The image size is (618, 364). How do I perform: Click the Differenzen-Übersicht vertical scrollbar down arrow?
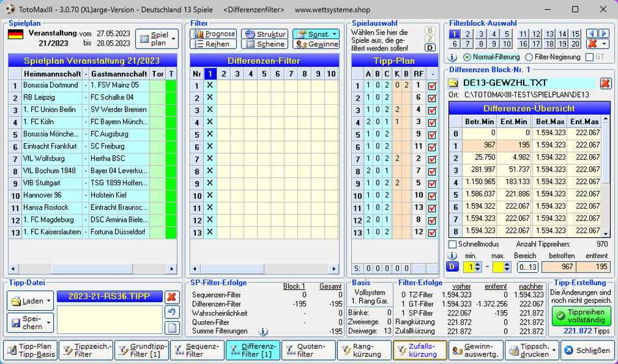[606, 233]
